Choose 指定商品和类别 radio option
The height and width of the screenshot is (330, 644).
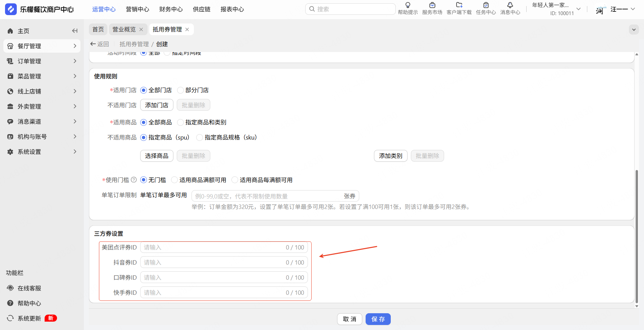coord(180,122)
